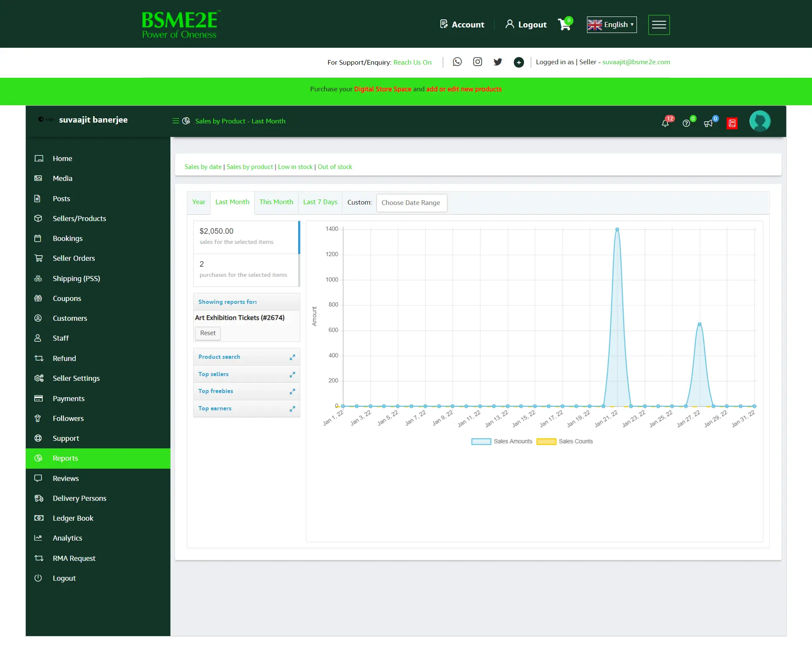Screen dimensions: 812x650
Task: Select the Last Month tab
Action: pos(232,202)
